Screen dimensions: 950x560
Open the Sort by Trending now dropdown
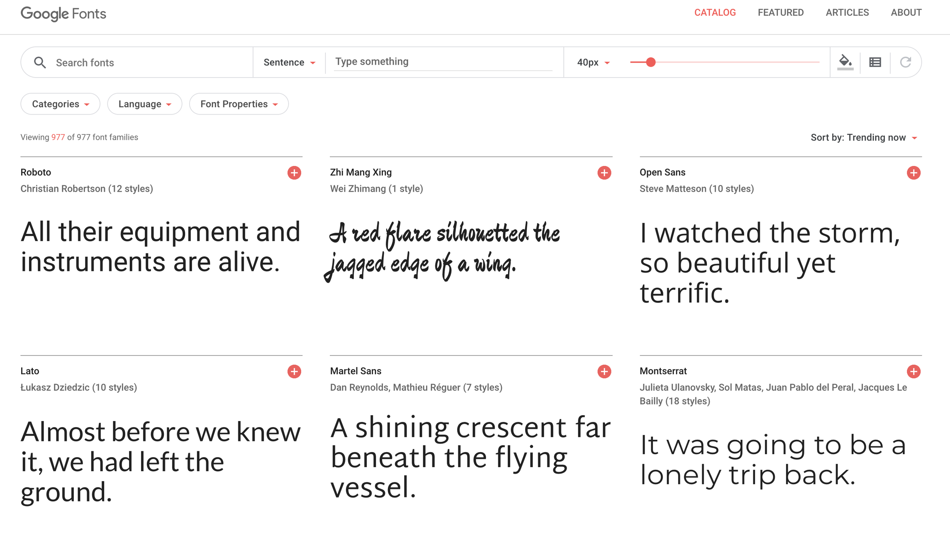pos(863,138)
